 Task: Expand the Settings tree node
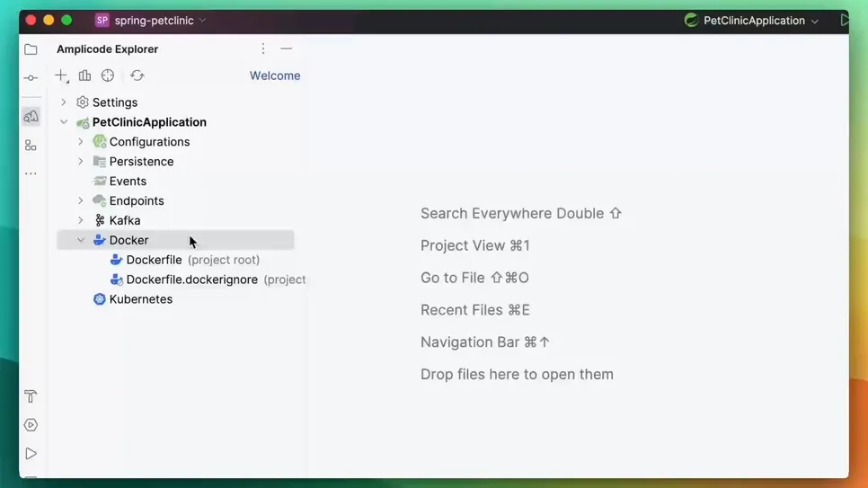click(x=64, y=102)
